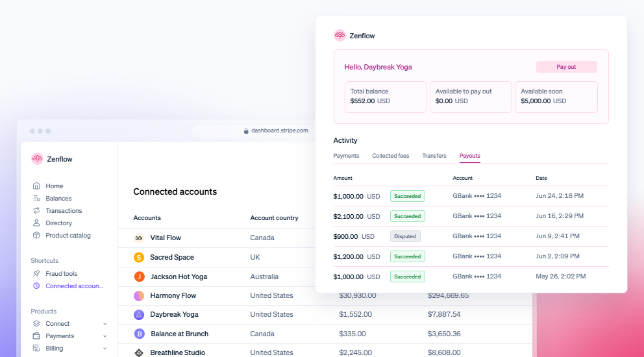
Task: Click the Available soon card
Action: [556, 97]
